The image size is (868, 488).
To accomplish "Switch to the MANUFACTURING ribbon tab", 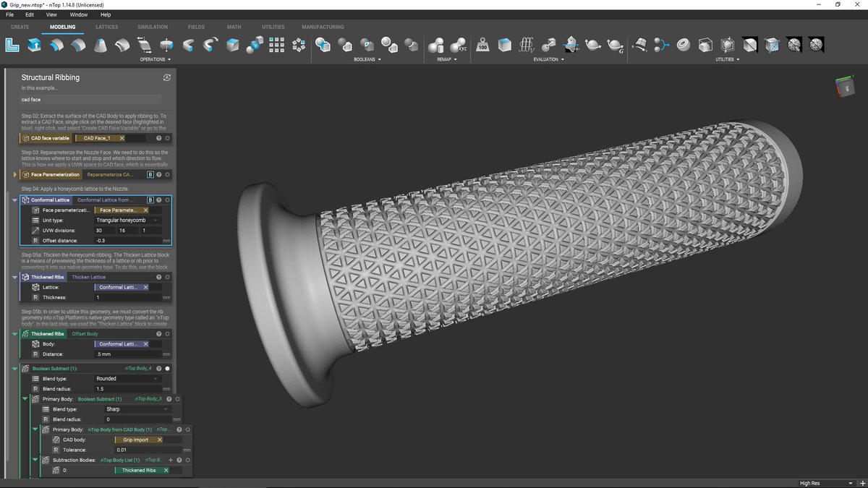I will tap(323, 27).
